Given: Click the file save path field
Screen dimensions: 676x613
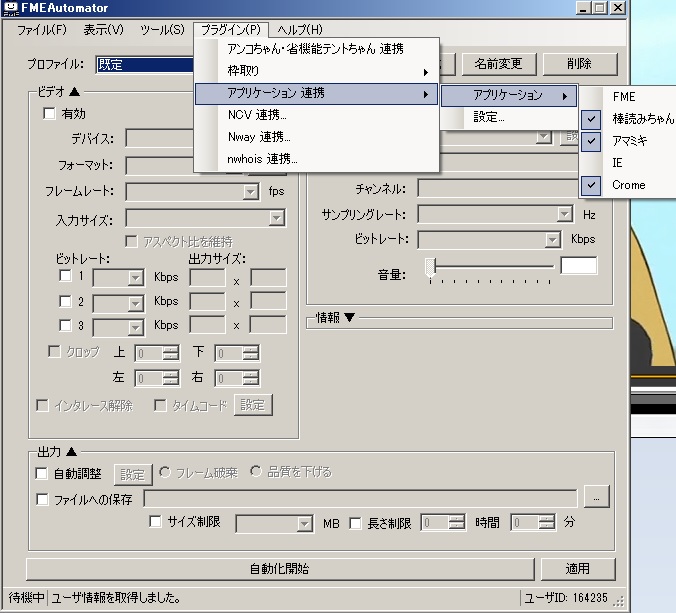Looking at the screenshot, I should click(x=360, y=499).
